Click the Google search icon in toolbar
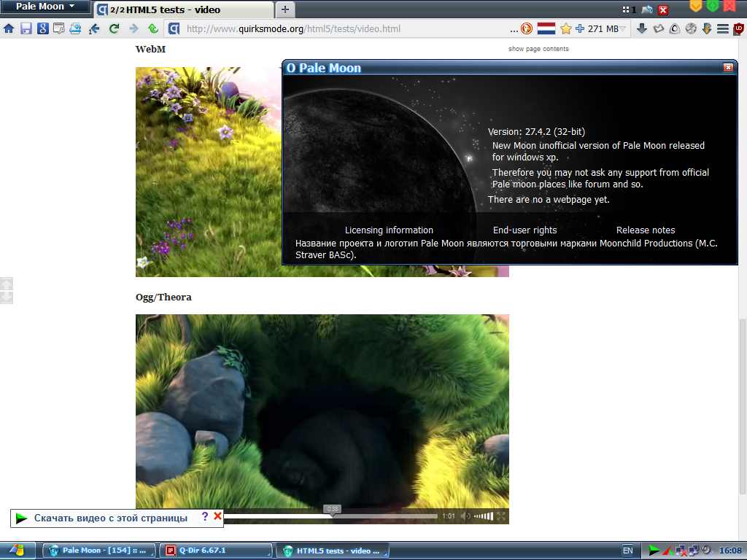Screen dimensions: 747x560 [x=43, y=28]
